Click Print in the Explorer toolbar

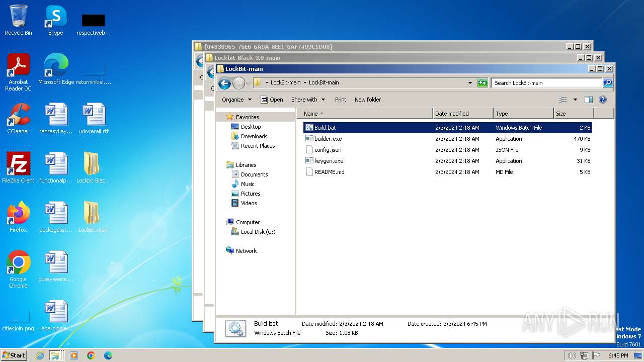pos(341,100)
